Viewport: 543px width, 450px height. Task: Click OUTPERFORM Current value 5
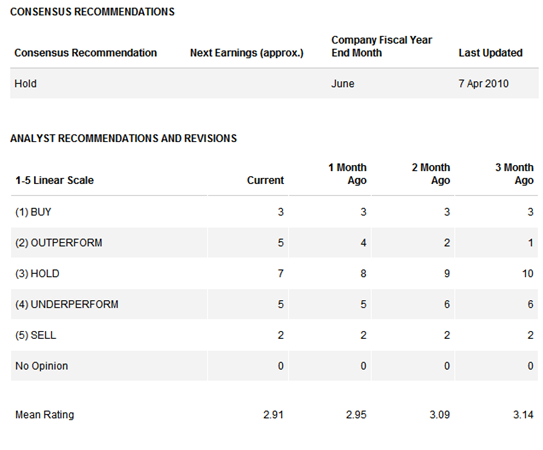click(x=281, y=243)
